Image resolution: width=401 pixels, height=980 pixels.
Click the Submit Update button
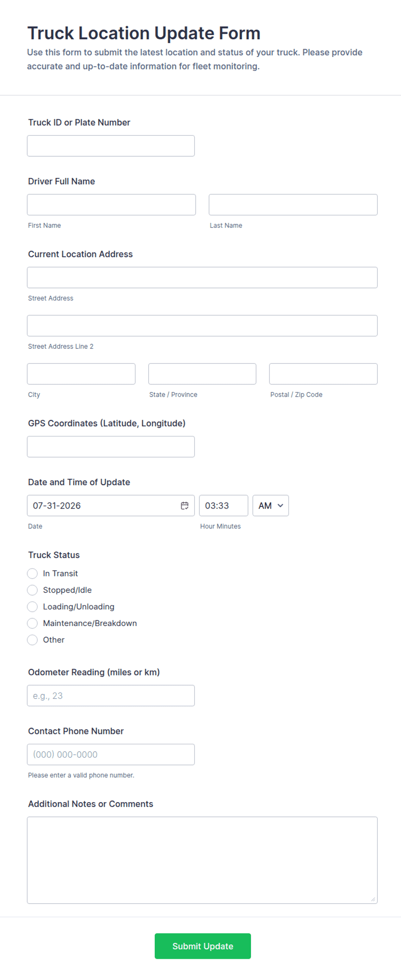click(203, 946)
